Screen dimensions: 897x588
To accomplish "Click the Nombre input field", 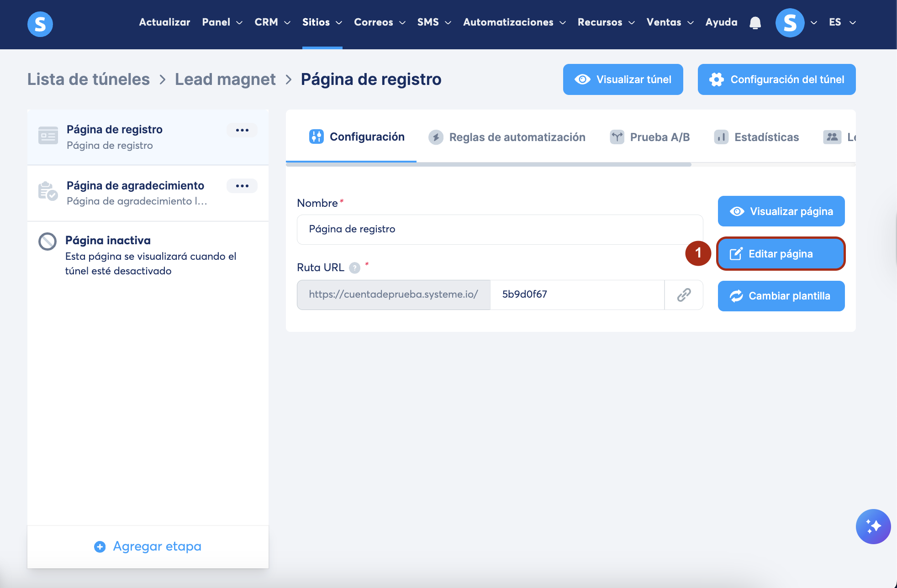I will click(500, 230).
